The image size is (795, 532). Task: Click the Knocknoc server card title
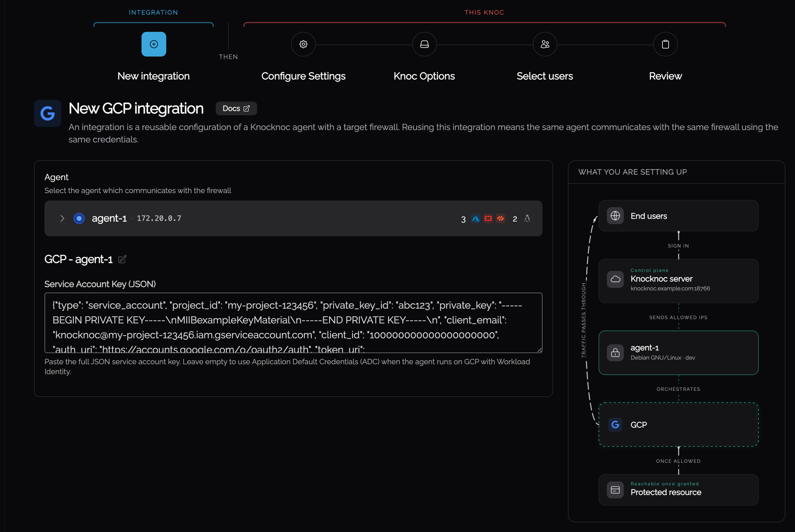pos(661,279)
